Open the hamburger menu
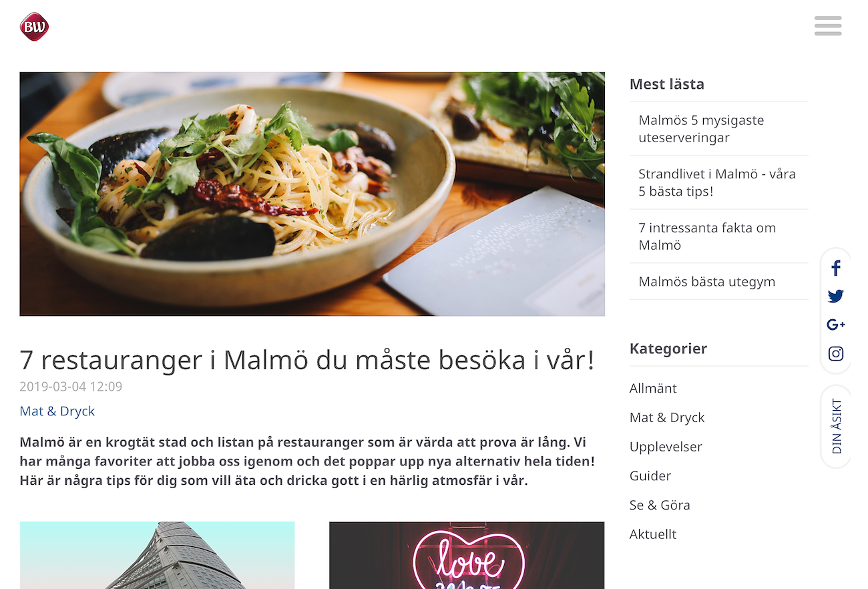The image size is (868, 589). pos(828,25)
